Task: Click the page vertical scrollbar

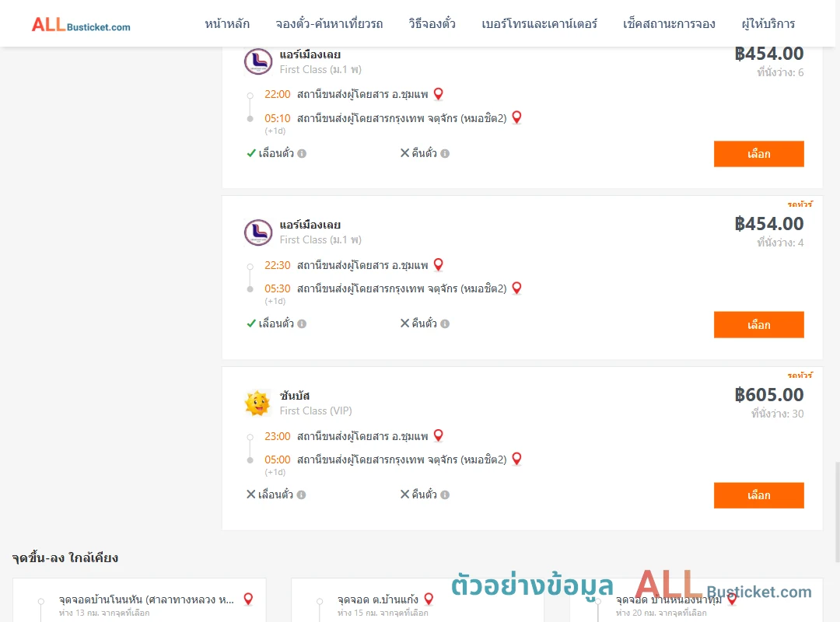Action: pyautogui.click(x=837, y=512)
